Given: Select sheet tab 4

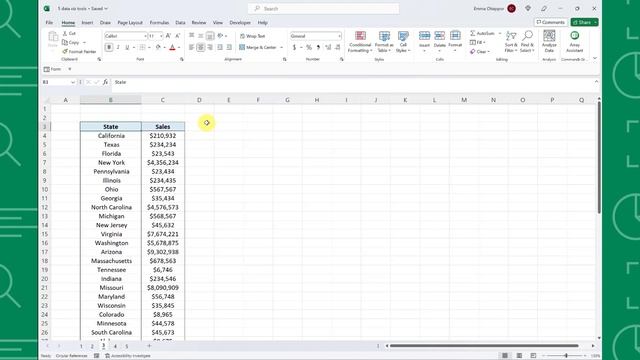Looking at the screenshot, I should (115, 346).
